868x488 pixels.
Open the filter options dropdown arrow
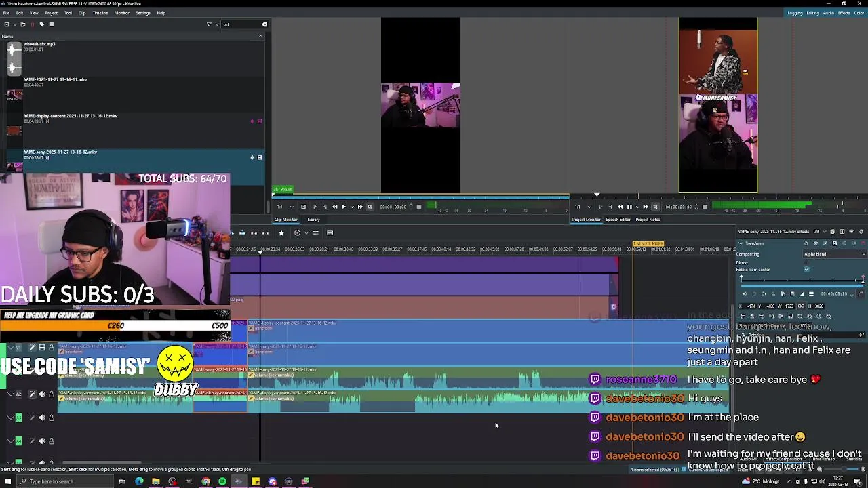216,24
